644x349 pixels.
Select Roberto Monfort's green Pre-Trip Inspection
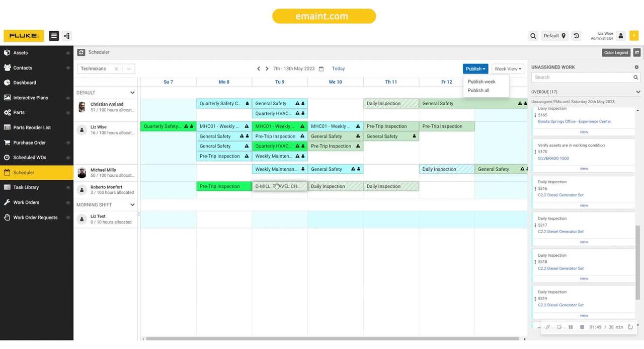[x=224, y=186]
